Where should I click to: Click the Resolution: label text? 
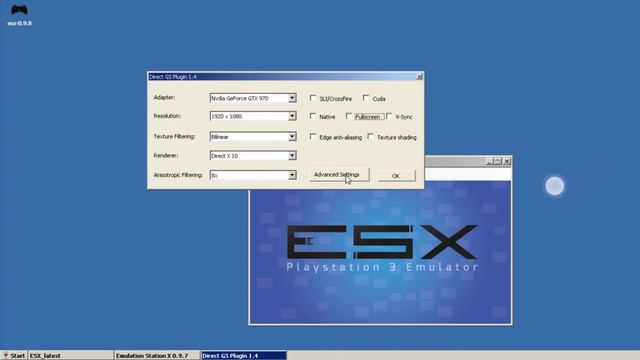167,116
